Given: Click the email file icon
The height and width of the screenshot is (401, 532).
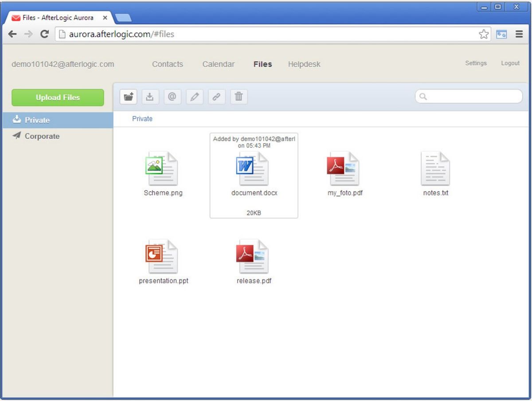Looking at the screenshot, I should tap(172, 97).
